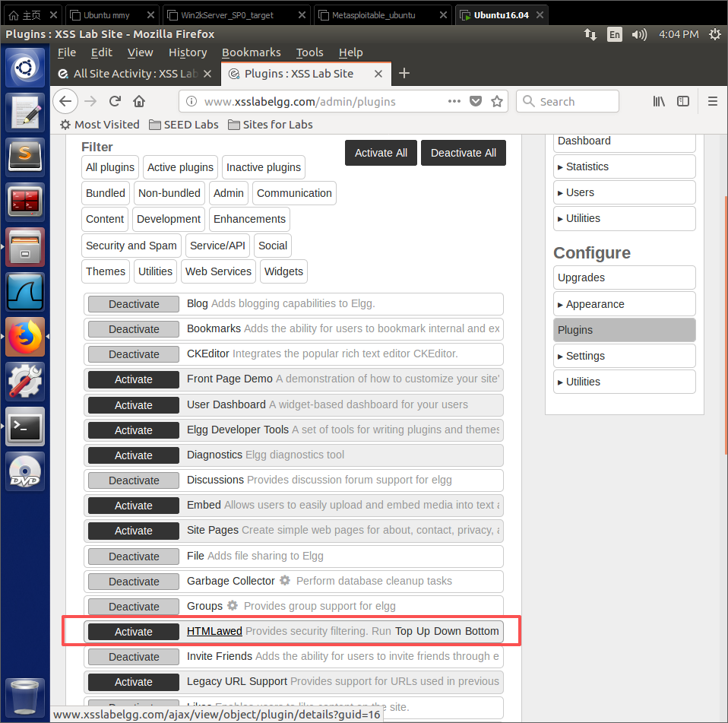728x723 pixels.
Task: Expand Users section in admin sidebar
Action: tap(625, 192)
